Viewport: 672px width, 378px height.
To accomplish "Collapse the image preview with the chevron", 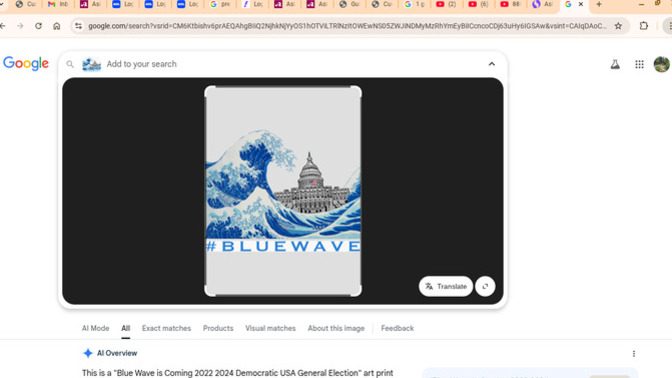I will click(492, 64).
